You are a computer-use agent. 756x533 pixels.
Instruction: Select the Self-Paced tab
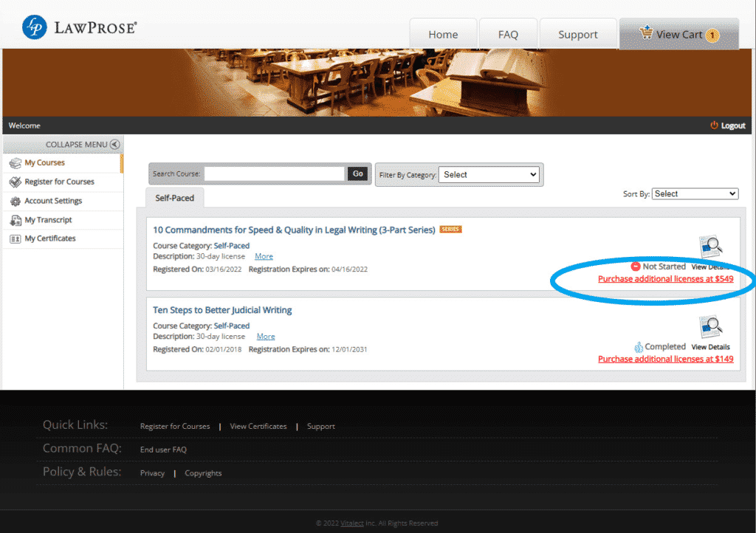pos(174,198)
